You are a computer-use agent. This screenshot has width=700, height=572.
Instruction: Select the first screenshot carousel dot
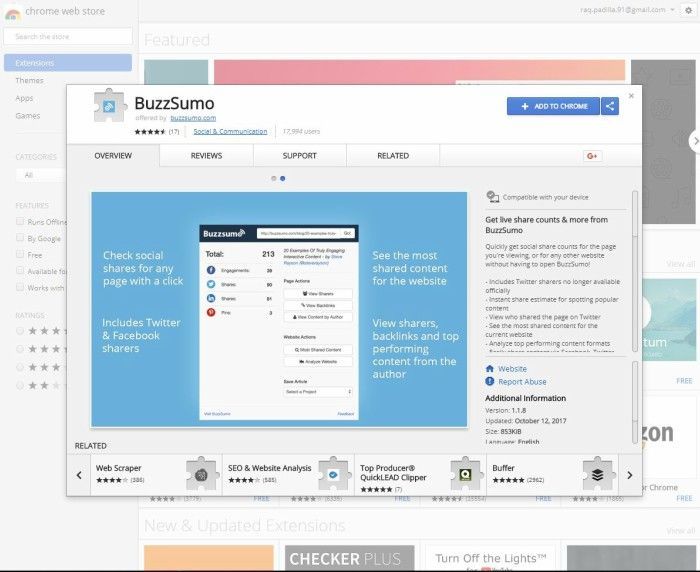(274, 179)
